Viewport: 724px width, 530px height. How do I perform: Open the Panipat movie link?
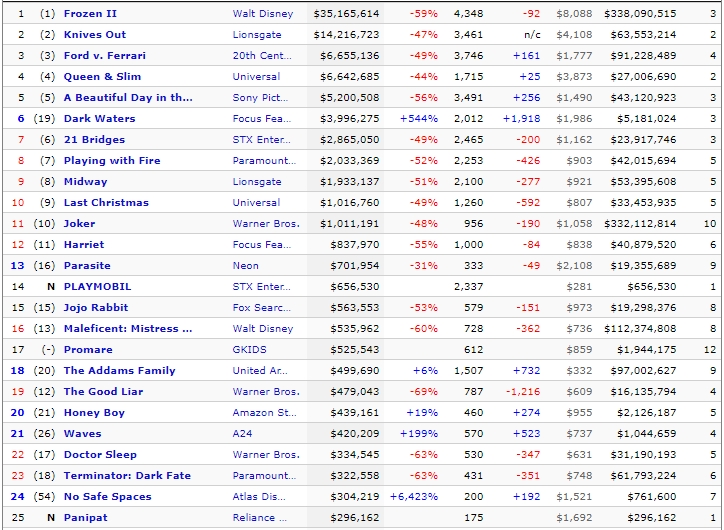(85, 518)
